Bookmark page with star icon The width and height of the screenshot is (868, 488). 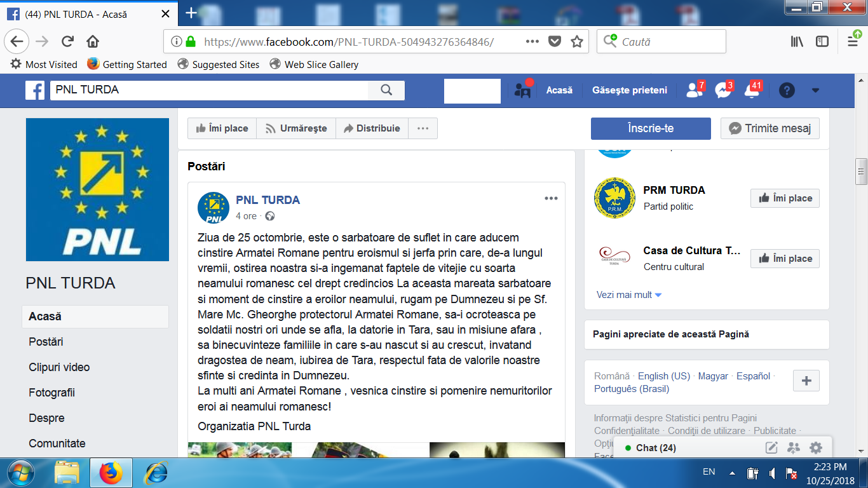click(x=577, y=42)
